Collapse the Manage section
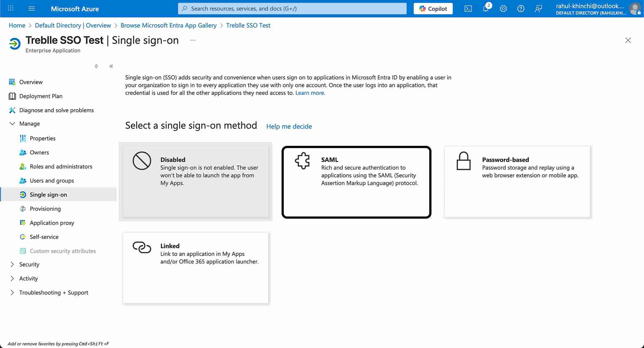 12,124
